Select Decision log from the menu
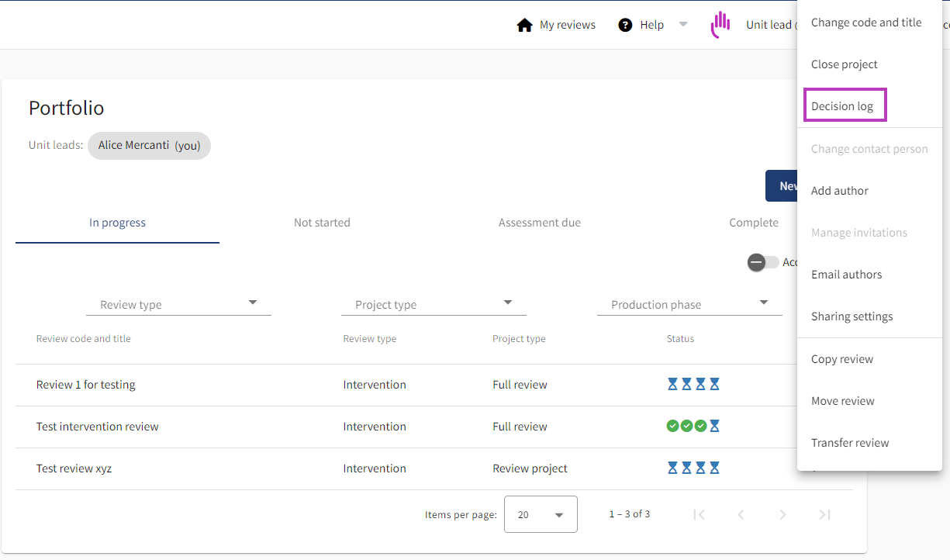950x560 pixels. point(842,106)
